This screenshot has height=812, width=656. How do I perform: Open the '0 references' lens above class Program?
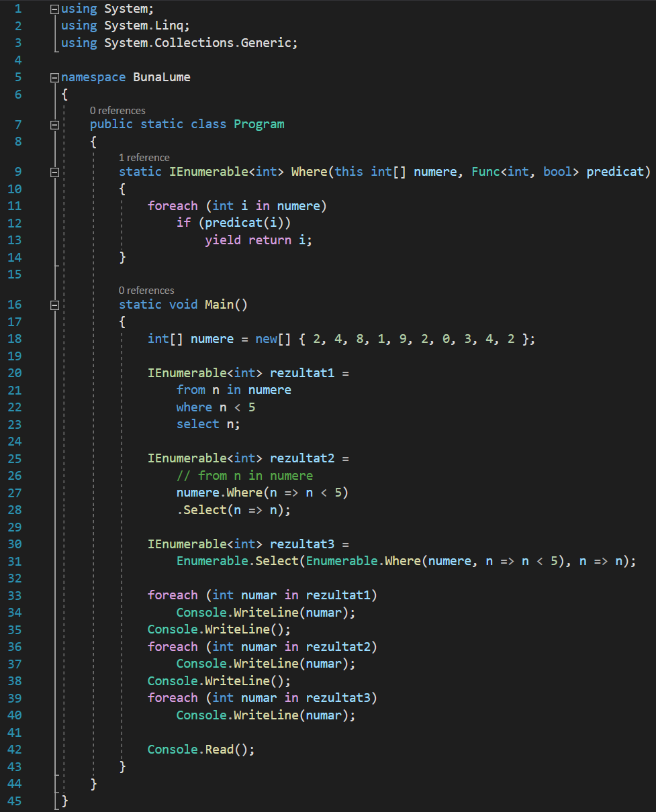pos(118,110)
